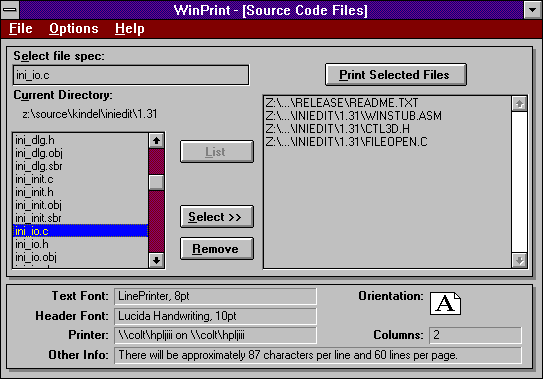Click file list scrollbar track below thumb

click(x=156, y=221)
